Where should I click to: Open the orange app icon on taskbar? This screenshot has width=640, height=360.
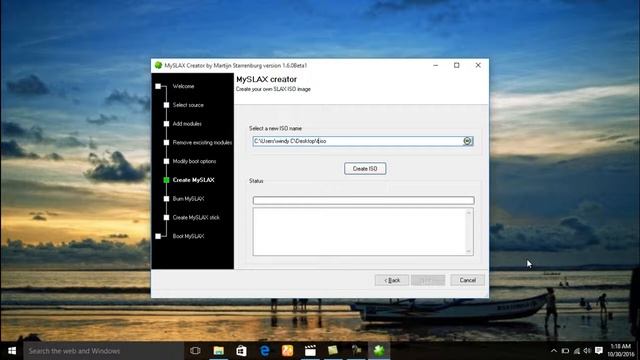pos(287,351)
